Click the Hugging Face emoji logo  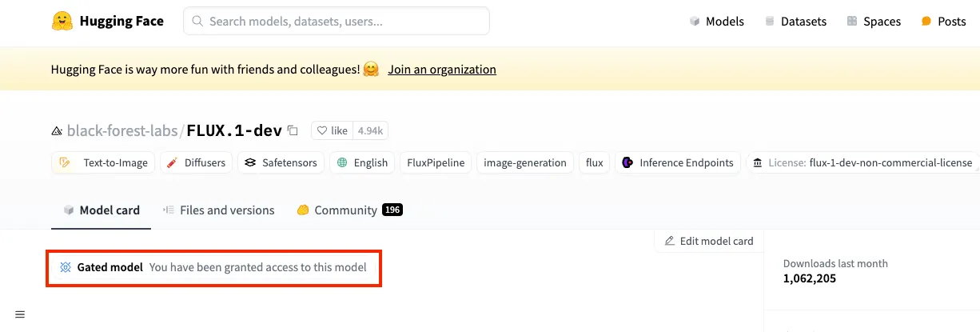pos(62,21)
